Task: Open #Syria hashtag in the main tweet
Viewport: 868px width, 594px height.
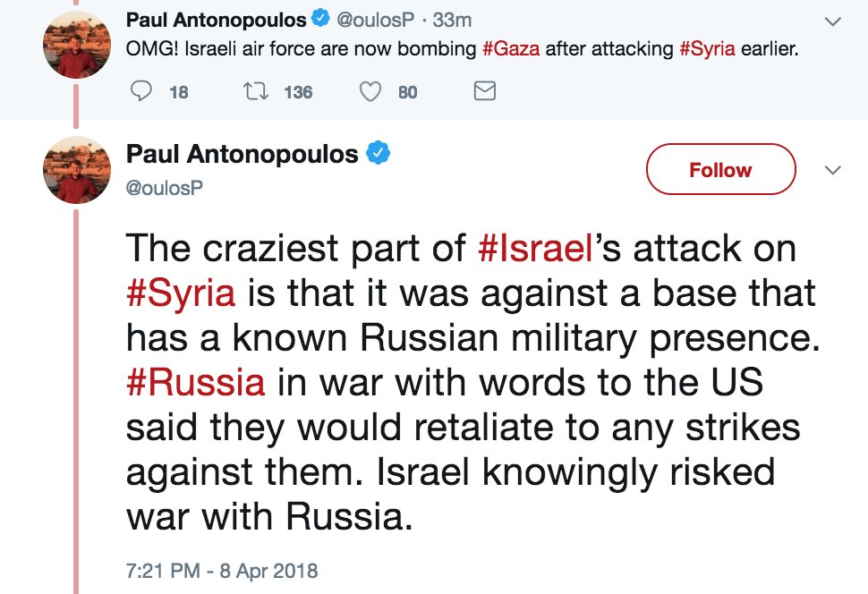Action: pos(182,293)
